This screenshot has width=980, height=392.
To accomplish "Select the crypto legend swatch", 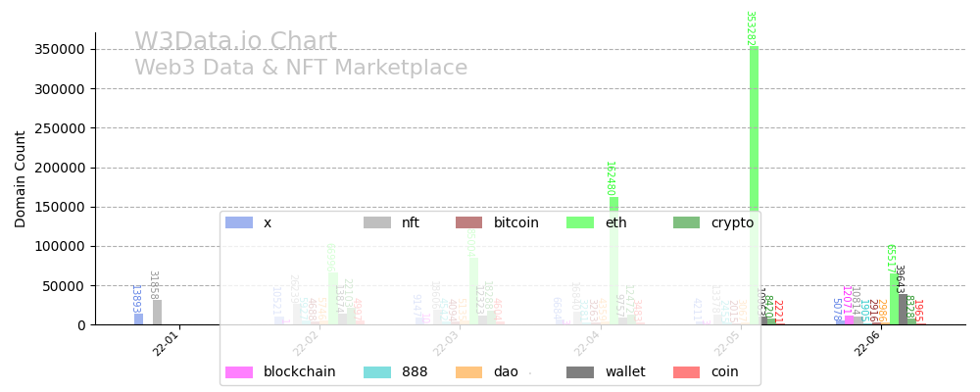I will (x=687, y=222).
